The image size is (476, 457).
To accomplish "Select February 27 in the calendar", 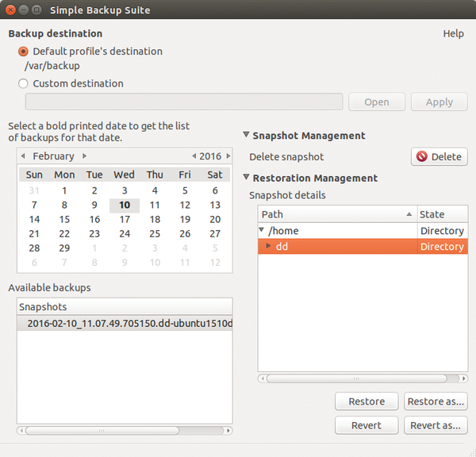I will pos(215,234).
